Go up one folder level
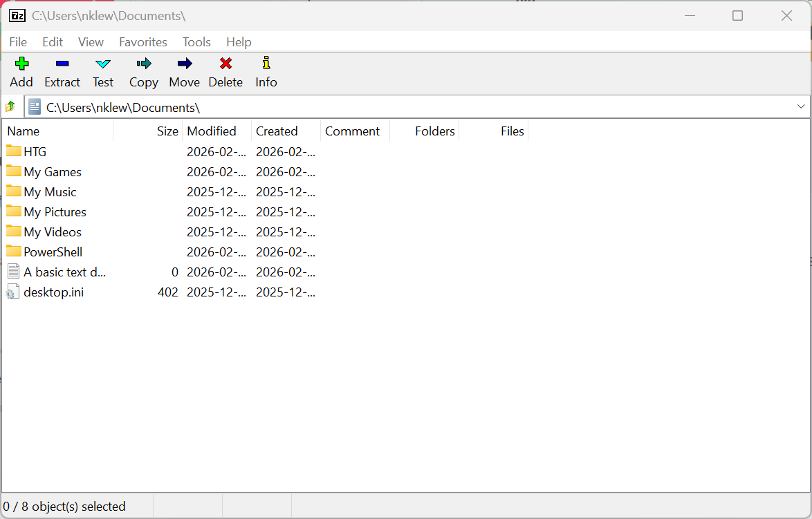This screenshot has height=519, width=812. pos(10,107)
